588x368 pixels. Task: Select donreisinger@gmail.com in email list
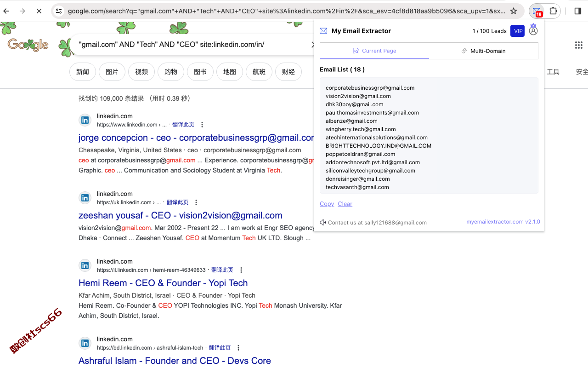(358, 179)
